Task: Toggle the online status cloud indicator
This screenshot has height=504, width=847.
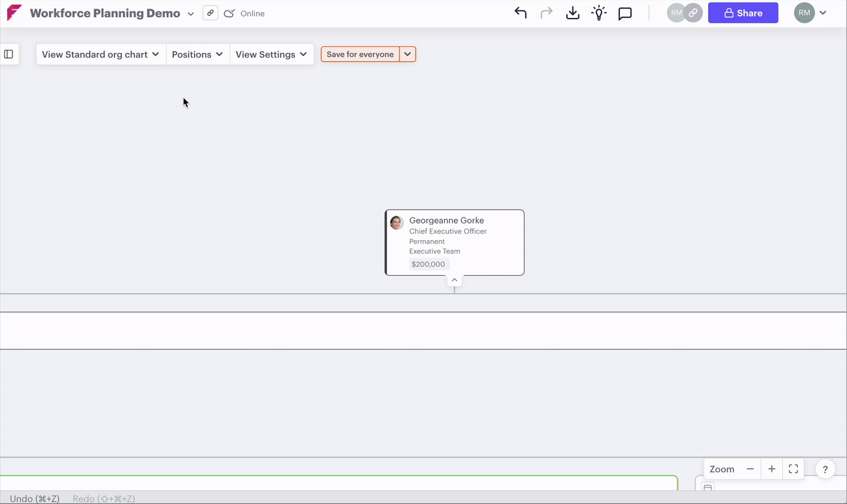Action: tap(228, 12)
